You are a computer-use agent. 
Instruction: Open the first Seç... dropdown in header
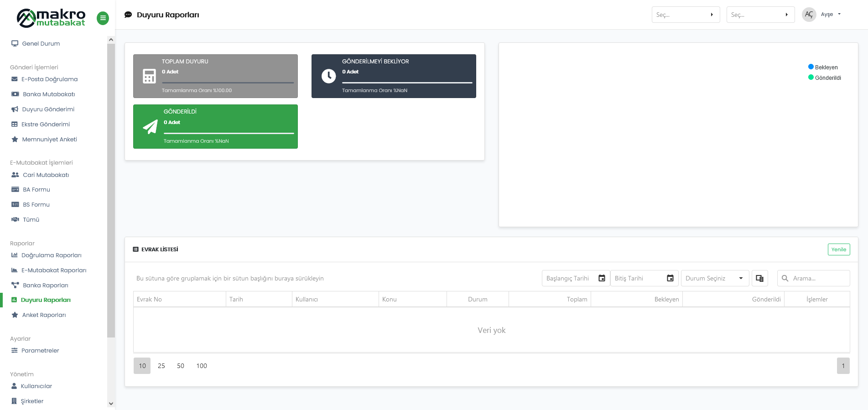point(686,15)
